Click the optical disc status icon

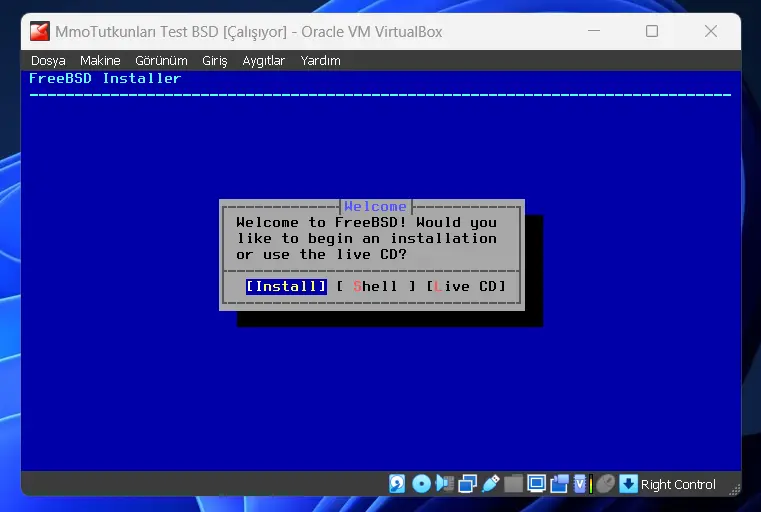[421, 484]
